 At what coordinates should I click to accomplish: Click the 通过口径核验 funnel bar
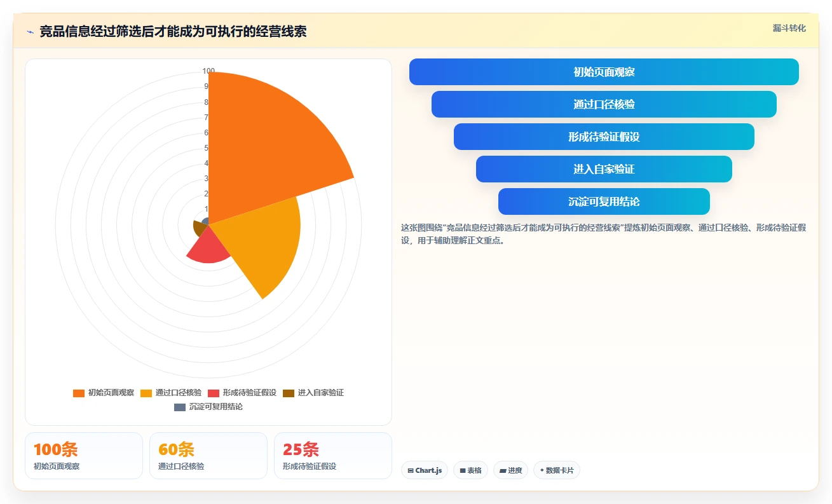pos(604,104)
